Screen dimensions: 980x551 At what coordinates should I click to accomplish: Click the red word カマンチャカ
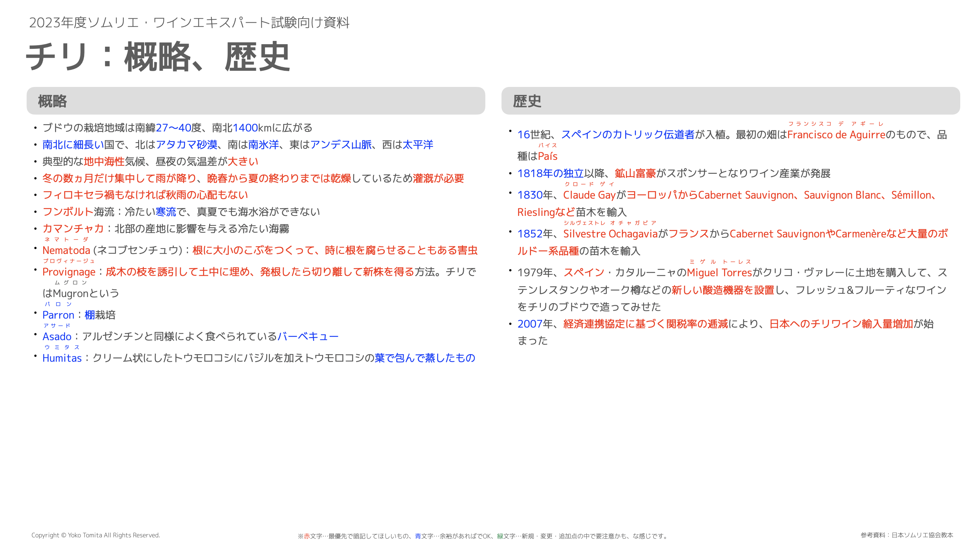73,228
